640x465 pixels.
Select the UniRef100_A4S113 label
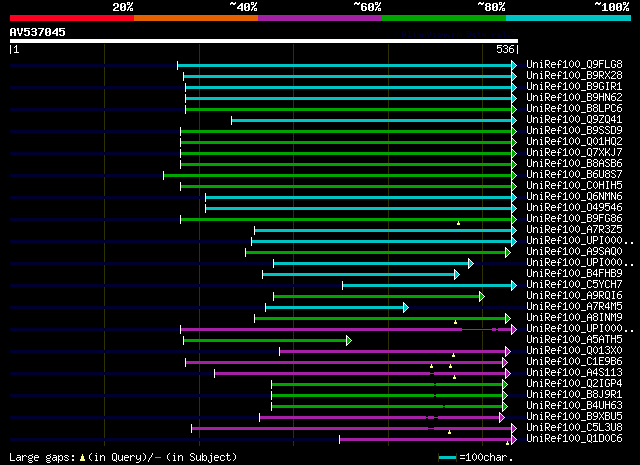(x=574, y=373)
